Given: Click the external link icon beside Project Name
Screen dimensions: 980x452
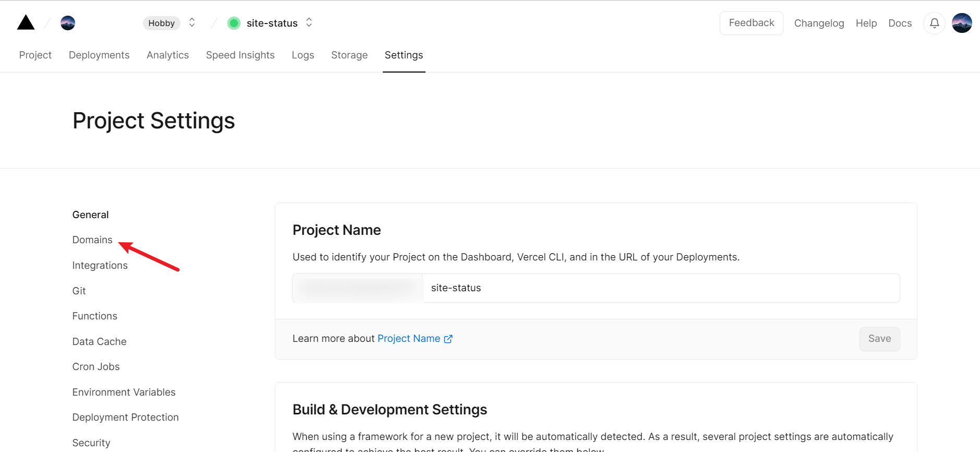Looking at the screenshot, I should click(448, 339).
